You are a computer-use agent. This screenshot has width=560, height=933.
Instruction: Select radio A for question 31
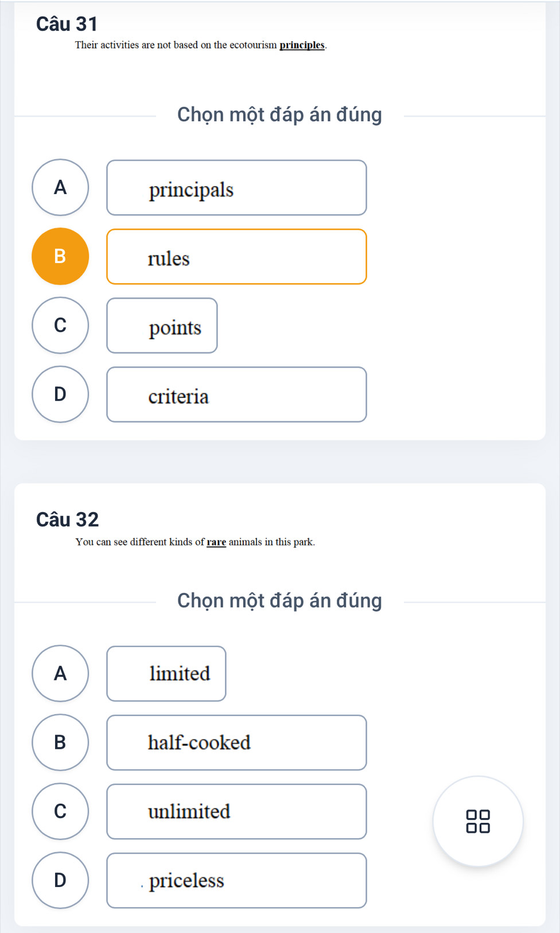pos(60,187)
